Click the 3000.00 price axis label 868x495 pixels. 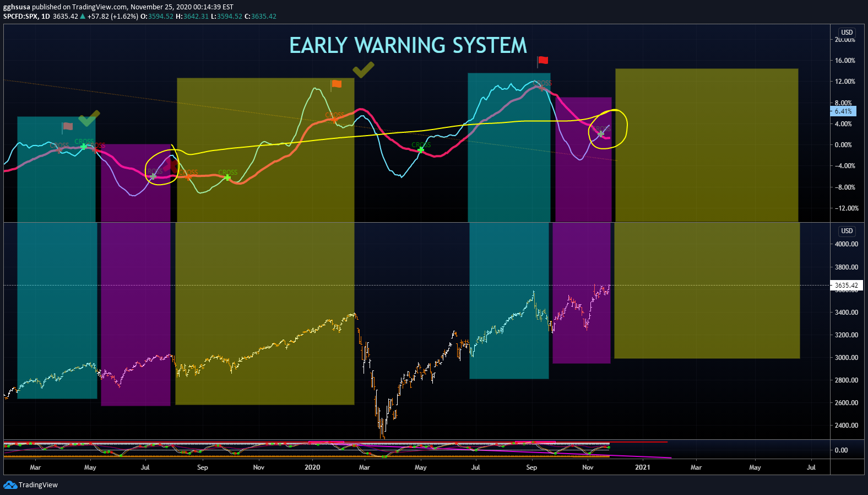click(x=847, y=358)
